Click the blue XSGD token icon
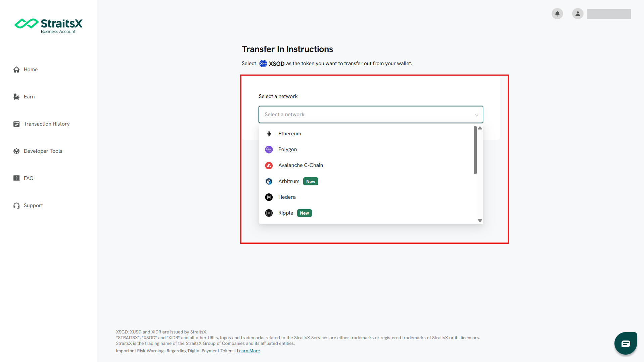 coord(263,63)
